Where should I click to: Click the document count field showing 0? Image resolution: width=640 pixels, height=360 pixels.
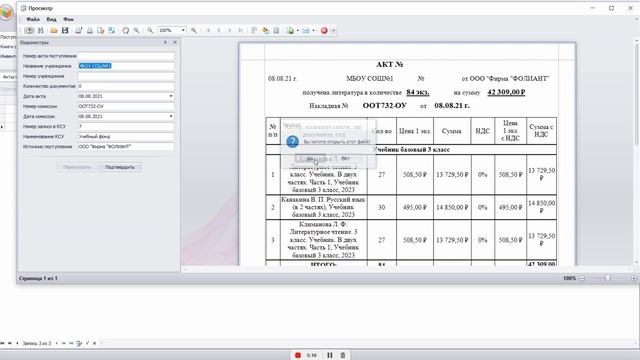pyautogui.click(x=126, y=86)
